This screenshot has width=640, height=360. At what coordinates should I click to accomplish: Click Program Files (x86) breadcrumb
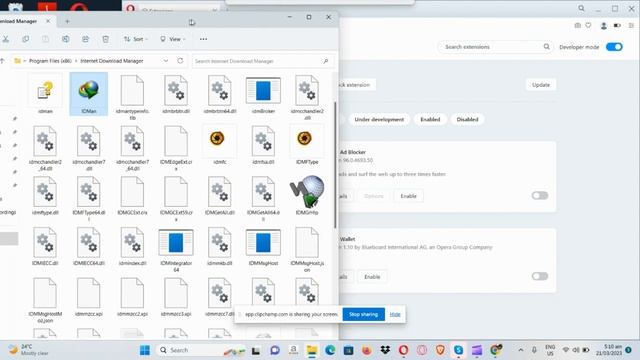click(50, 61)
